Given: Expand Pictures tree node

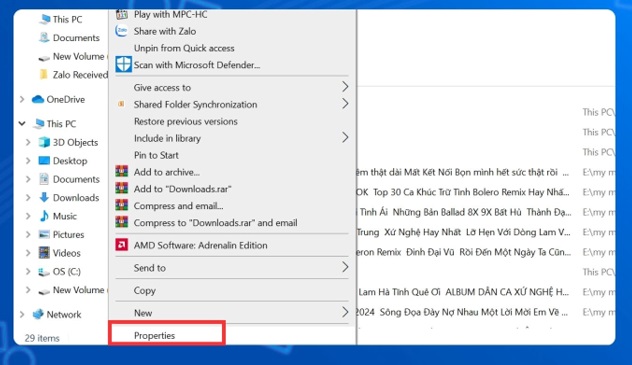Looking at the screenshot, I should pos(28,234).
